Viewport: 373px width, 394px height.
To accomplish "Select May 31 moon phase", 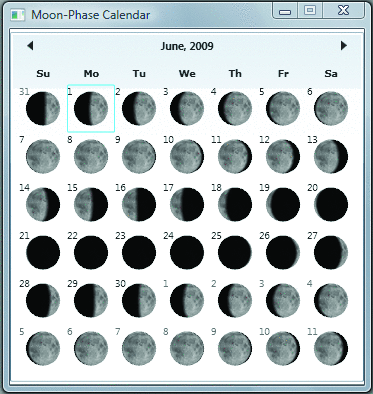I will pyautogui.click(x=43, y=108).
